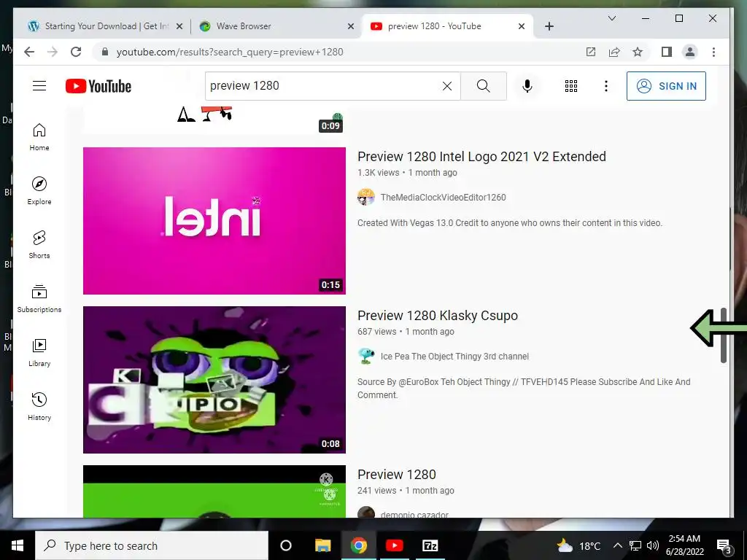Start voice search with microphone icon
Viewport: 747px width, 560px height.
pos(527,86)
